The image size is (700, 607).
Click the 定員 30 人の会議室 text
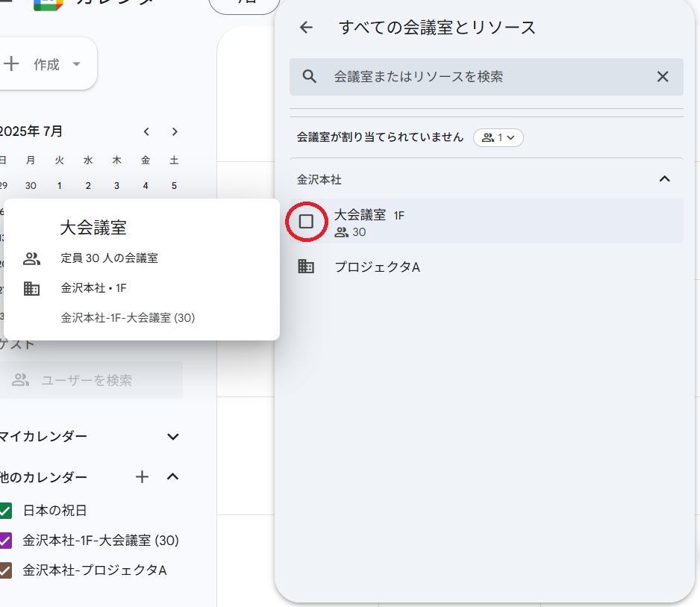pyautogui.click(x=110, y=258)
